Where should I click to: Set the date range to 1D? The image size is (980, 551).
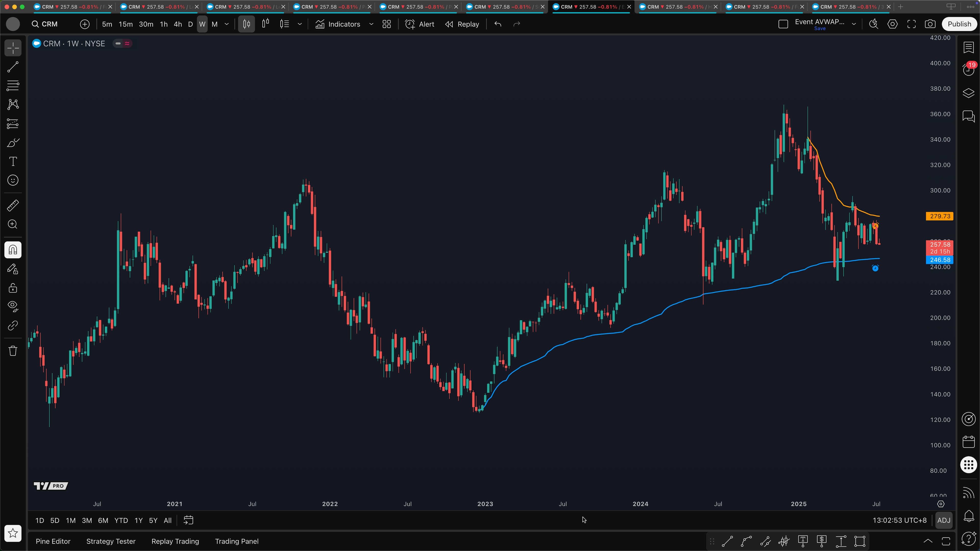(40, 521)
